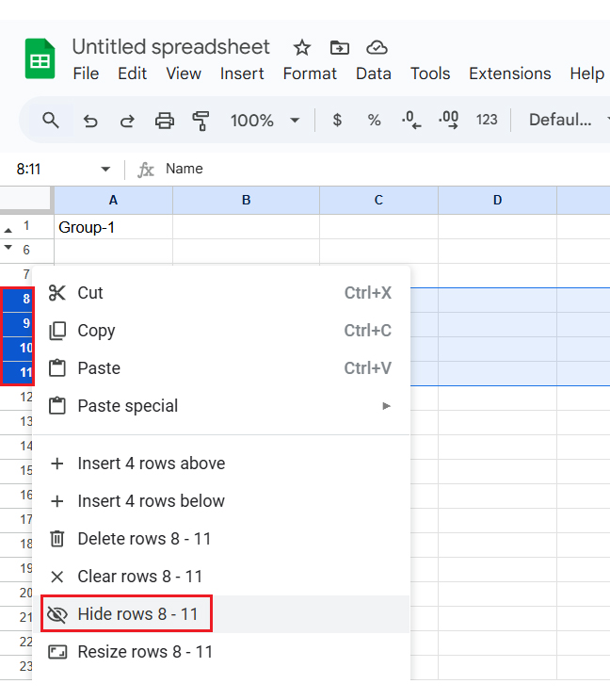Open the Data menu
610x700 pixels.
point(373,73)
